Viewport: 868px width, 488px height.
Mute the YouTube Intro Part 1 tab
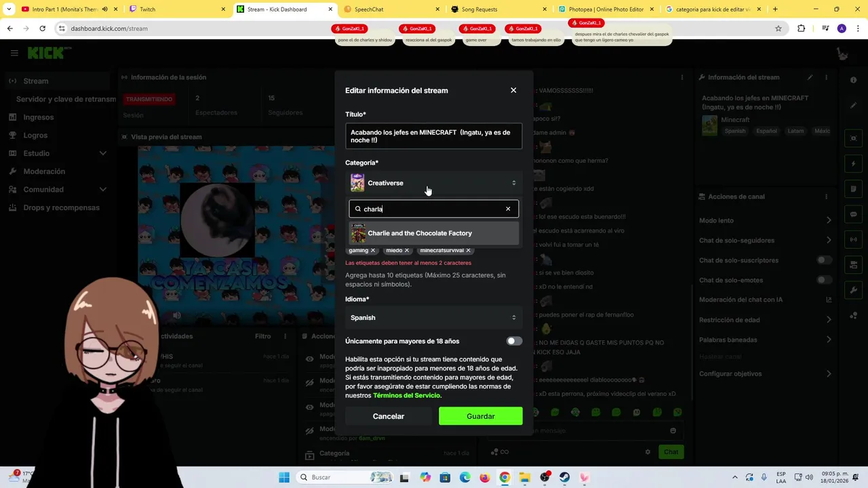(x=104, y=9)
